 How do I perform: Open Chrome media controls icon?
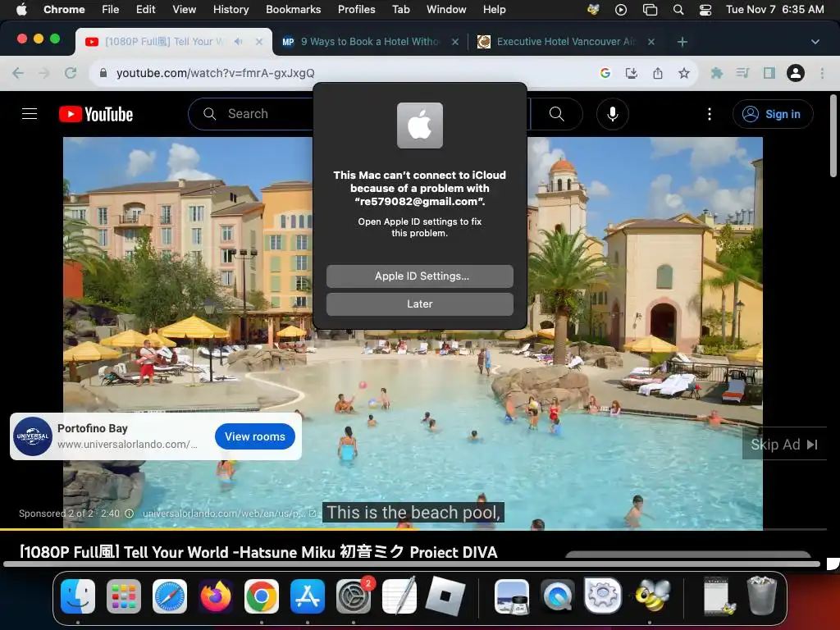(x=742, y=73)
